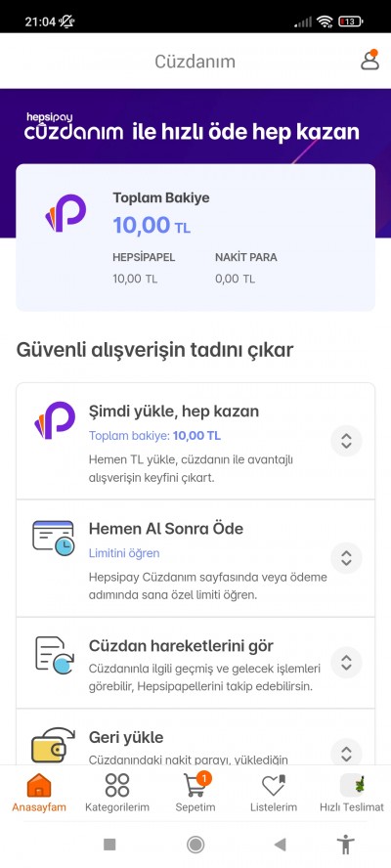Tap the Toplam bakiye: 10,00 TL link
Image resolution: width=391 pixels, height=868 pixels.
pos(154,436)
